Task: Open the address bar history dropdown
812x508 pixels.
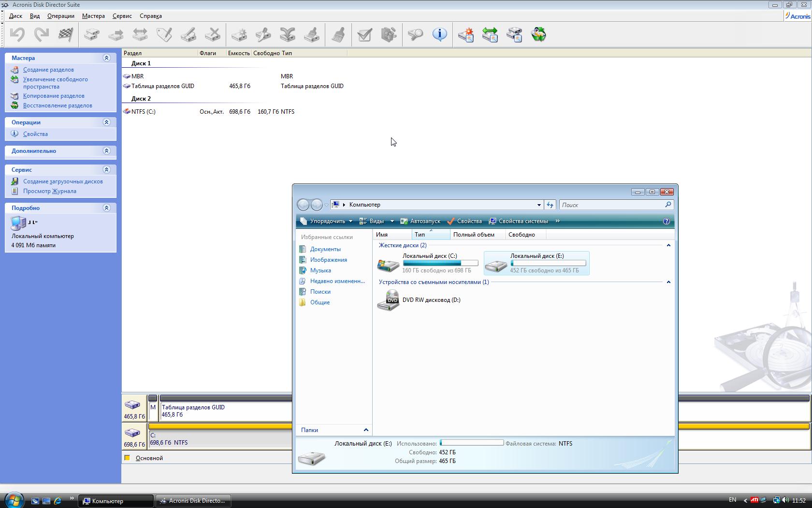Action: (539, 205)
